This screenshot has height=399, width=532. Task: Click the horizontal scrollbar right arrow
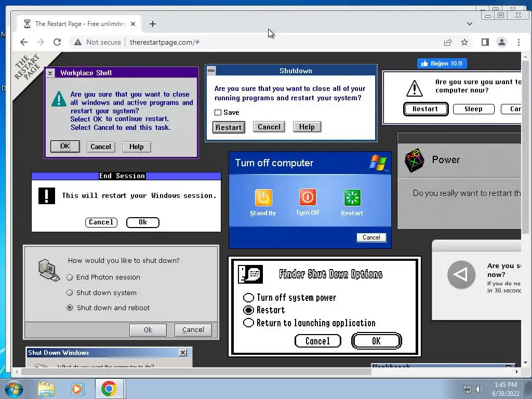517,372
